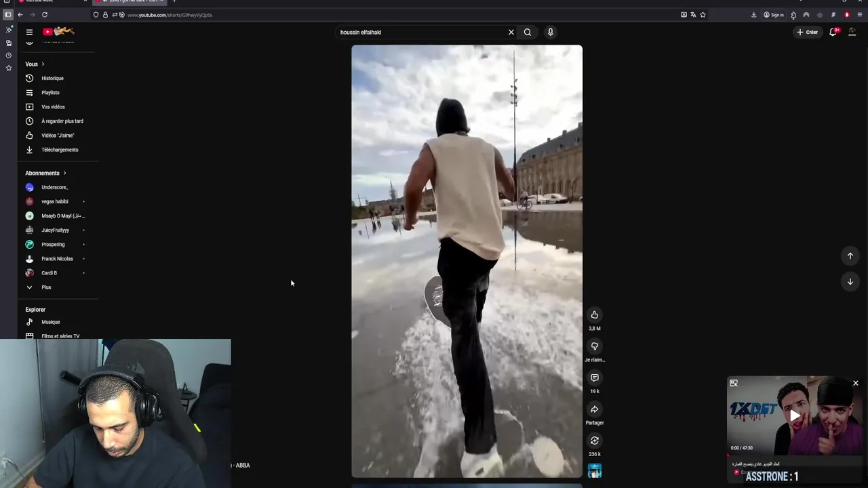Open bookmarks star in browser sidebar
The height and width of the screenshot is (488, 868).
click(9, 68)
